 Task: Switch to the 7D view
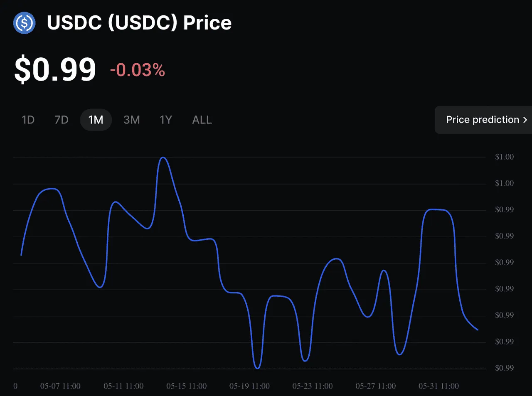pos(61,120)
